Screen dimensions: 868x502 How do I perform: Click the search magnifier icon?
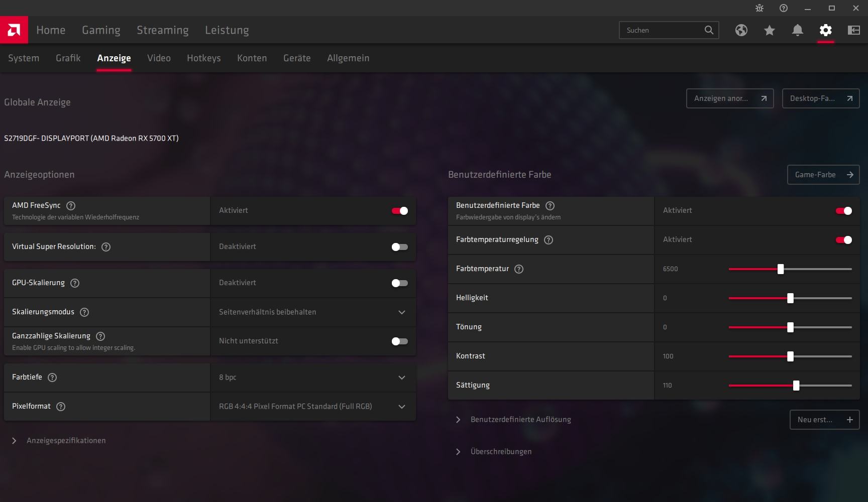coord(709,30)
